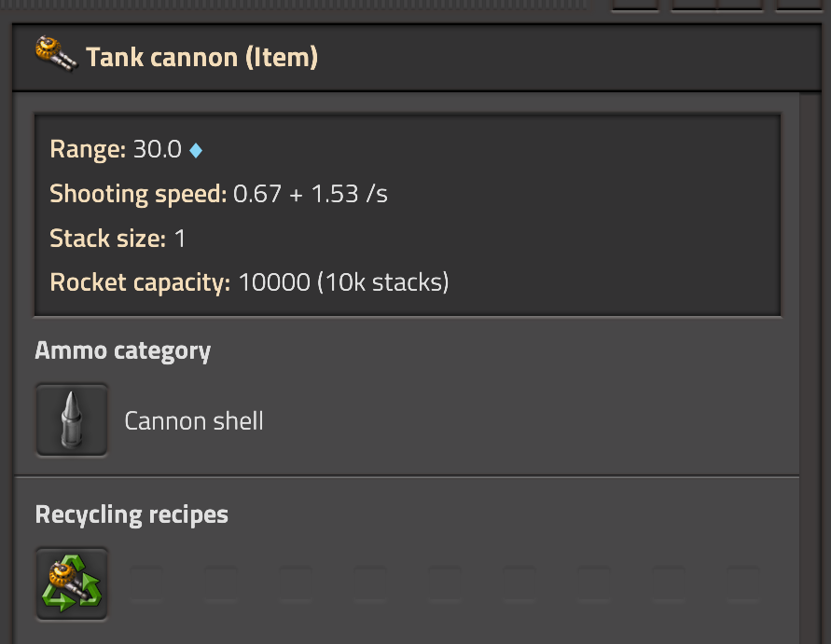The width and height of the screenshot is (831, 644).
Task: Select the first empty slot after the recycling recipe
Action: (x=146, y=583)
